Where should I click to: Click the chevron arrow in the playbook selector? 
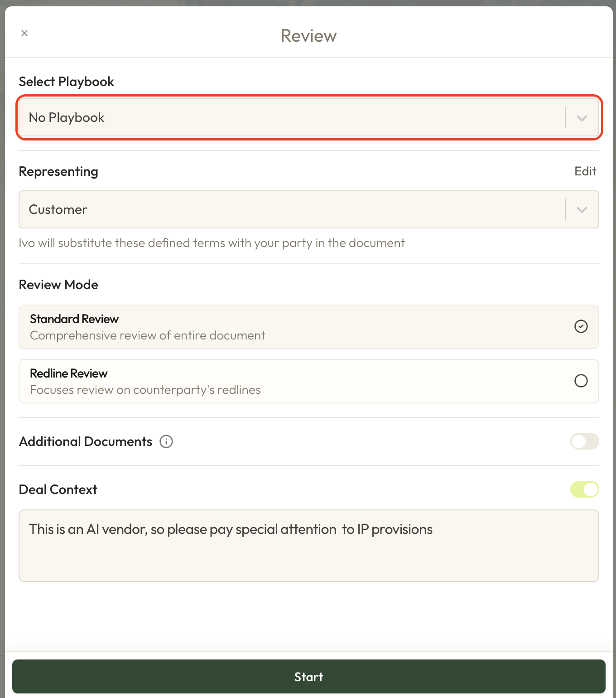tap(582, 118)
